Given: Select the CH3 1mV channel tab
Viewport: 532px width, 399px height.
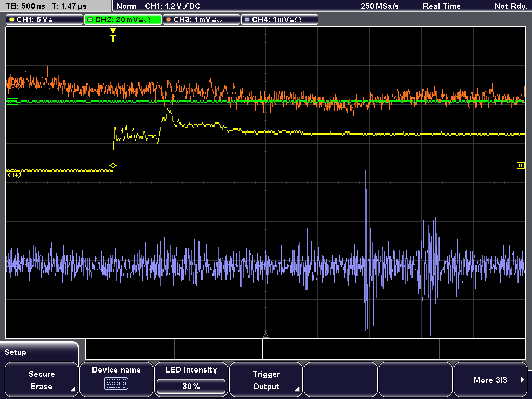Looking at the screenshot, I should tap(201, 20).
